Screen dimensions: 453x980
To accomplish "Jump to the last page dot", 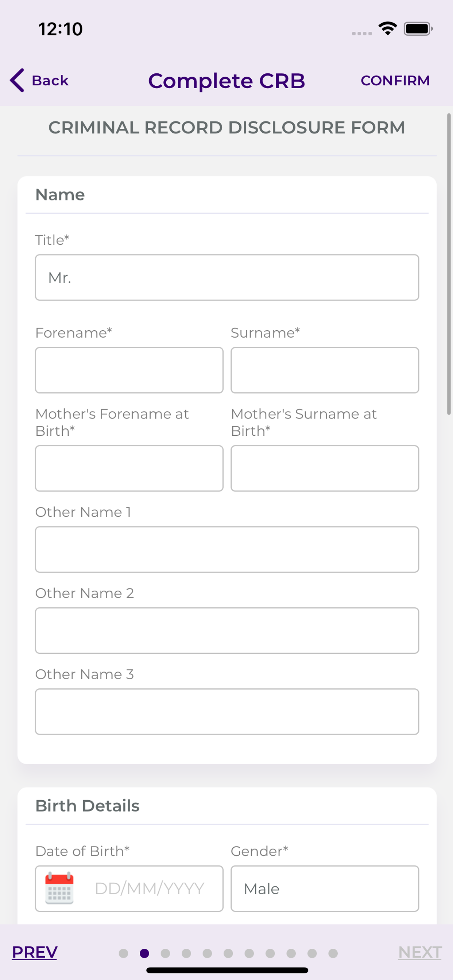I will (x=333, y=953).
